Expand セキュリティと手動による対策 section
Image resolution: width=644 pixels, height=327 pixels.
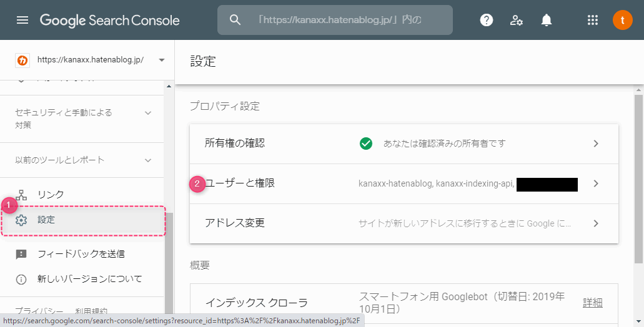pyautogui.click(x=82, y=119)
